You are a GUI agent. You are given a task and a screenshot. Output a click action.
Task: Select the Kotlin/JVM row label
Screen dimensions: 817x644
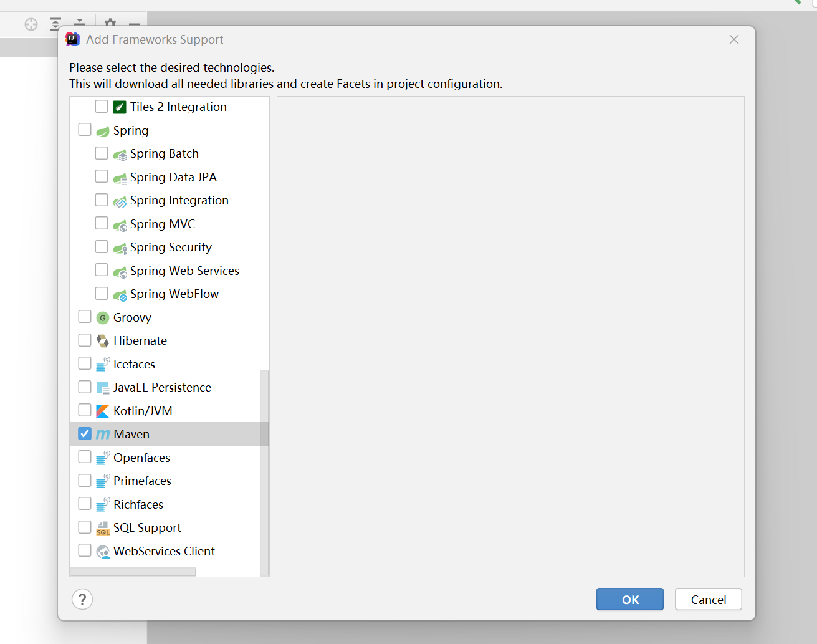[x=143, y=411]
